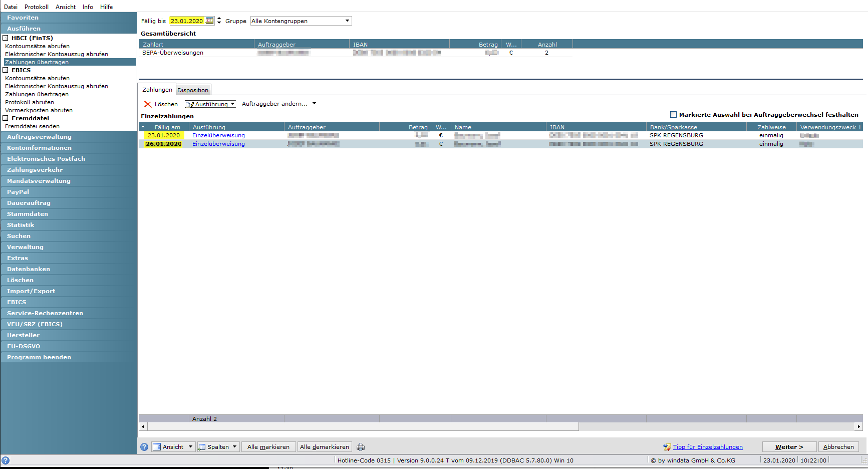Open the Tipp für Einzelzahlungen link

708,447
